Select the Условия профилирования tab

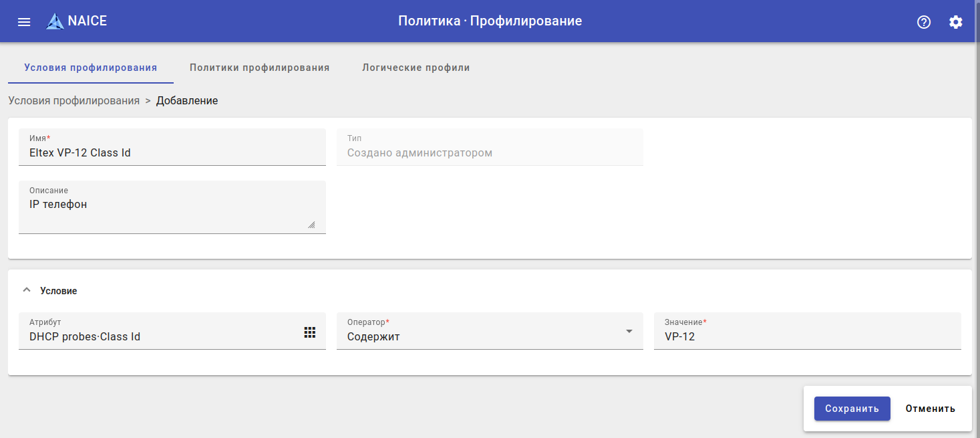[91, 68]
